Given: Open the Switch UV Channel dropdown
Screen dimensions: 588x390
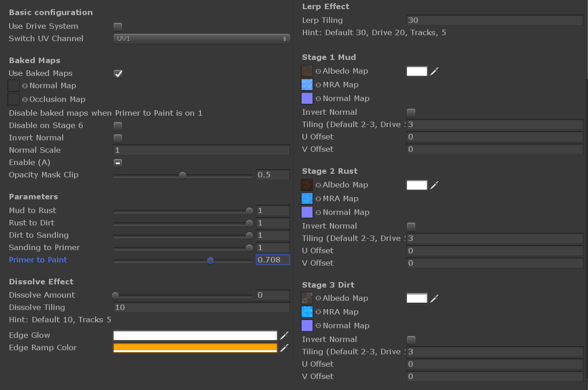Looking at the screenshot, I should tap(201, 39).
